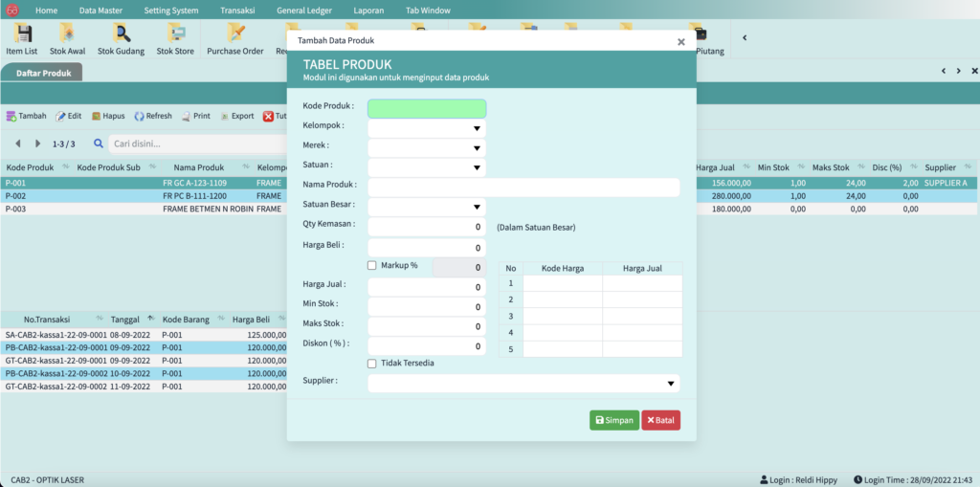Switch to the Daftar Produk tab

pos(43,73)
